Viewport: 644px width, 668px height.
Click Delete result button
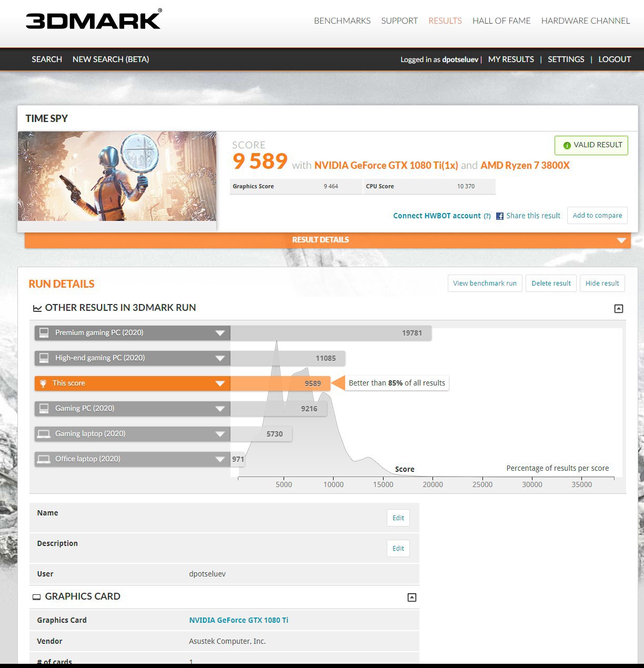tap(551, 284)
